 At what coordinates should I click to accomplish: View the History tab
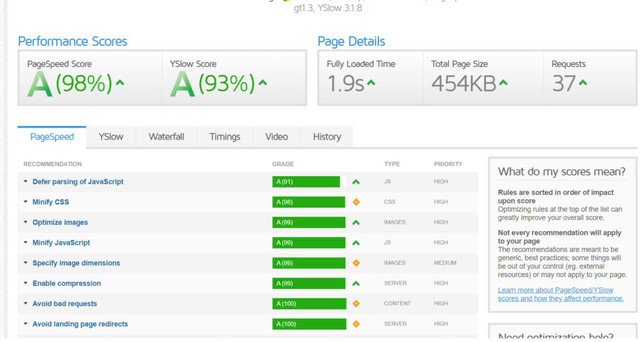click(x=327, y=136)
